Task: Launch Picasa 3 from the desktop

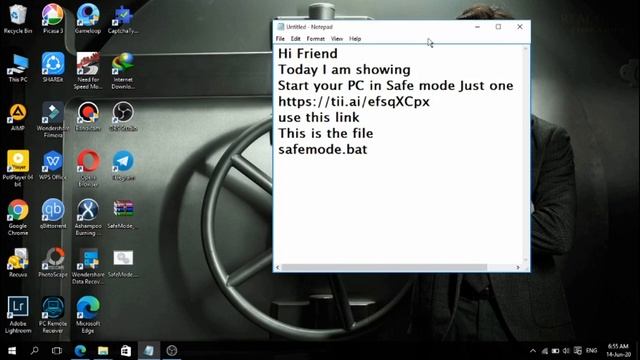Action: (53, 19)
